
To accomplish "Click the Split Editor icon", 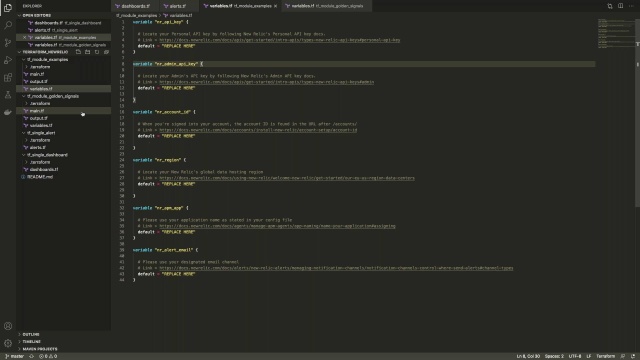I will click(620, 6).
